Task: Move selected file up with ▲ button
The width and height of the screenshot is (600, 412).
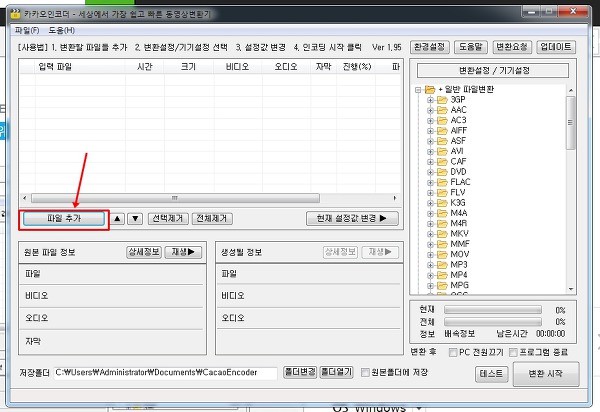Action: pyautogui.click(x=117, y=219)
